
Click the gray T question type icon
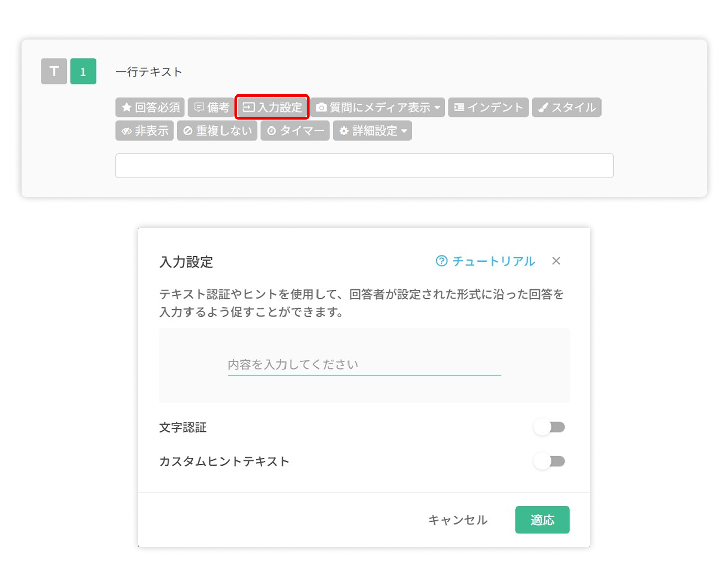tap(54, 72)
